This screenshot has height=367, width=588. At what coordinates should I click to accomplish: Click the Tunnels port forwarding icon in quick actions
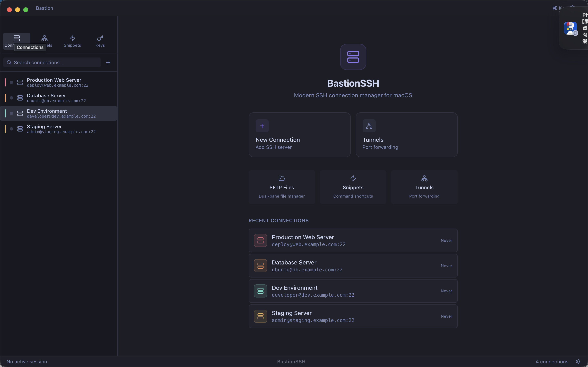pyautogui.click(x=424, y=178)
